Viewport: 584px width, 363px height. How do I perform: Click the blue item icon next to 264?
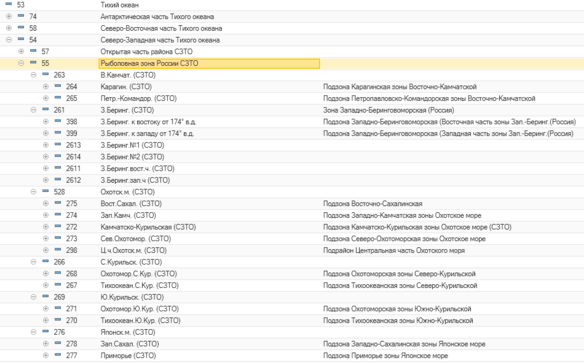tap(58, 86)
